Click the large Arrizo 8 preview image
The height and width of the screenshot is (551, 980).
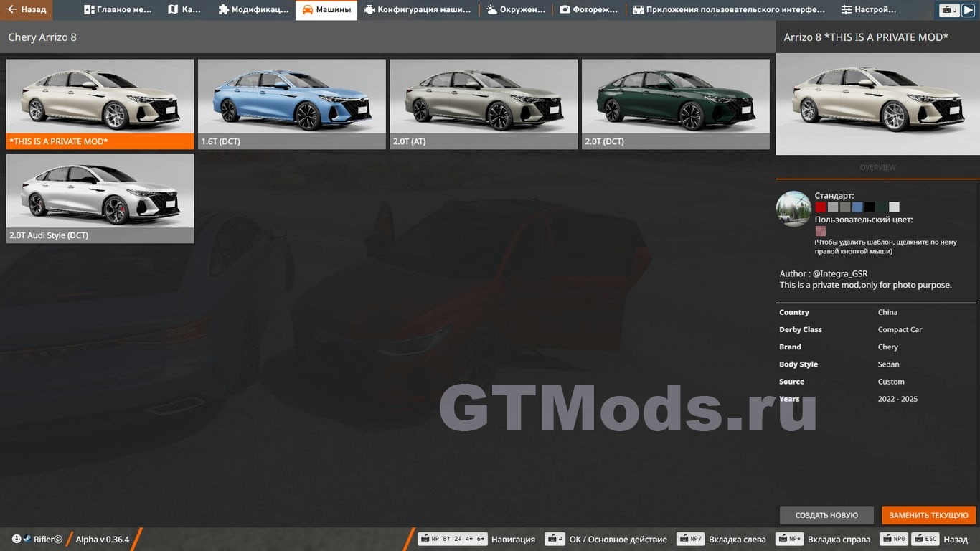pos(877,104)
